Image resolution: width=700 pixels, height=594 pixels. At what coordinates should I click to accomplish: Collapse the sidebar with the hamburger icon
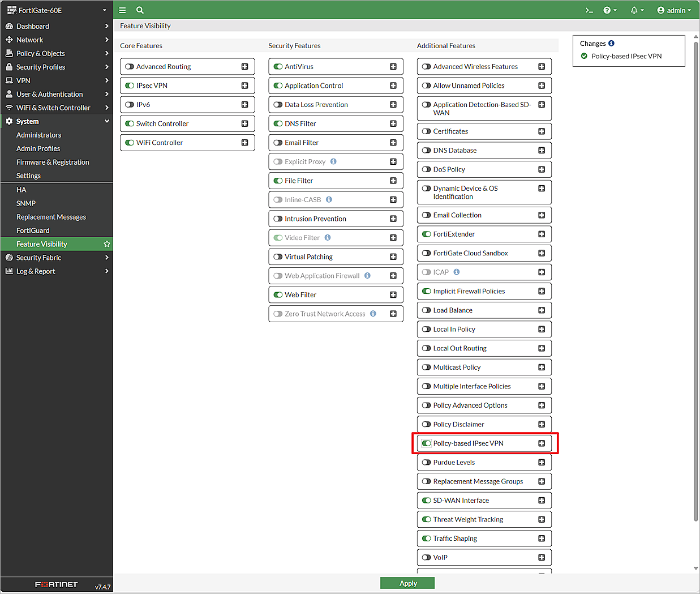tap(122, 10)
